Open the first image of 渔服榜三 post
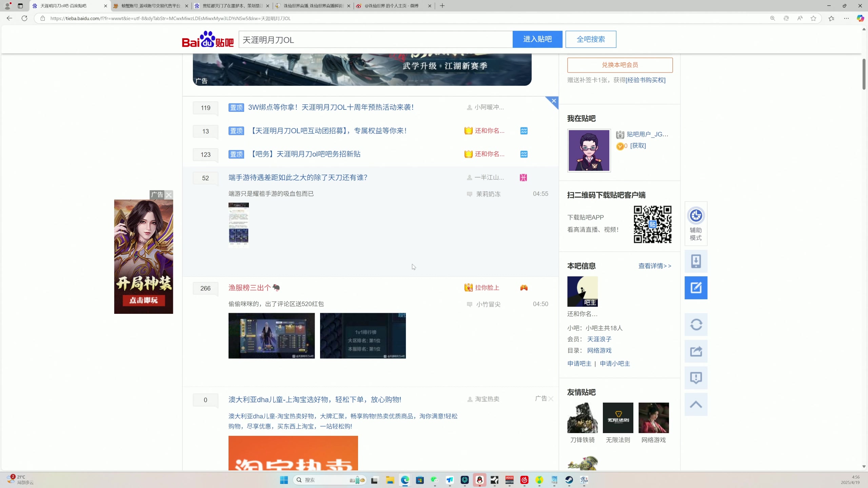This screenshot has width=868, height=488. (271, 335)
